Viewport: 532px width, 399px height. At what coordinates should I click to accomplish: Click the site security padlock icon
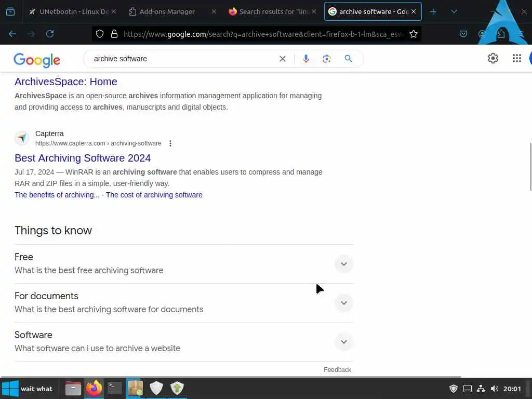point(114,34)
